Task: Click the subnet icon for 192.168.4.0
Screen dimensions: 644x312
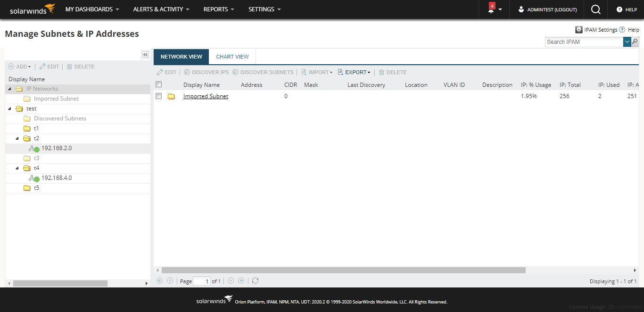Action: pyautogui.click(x=34, y=178)
